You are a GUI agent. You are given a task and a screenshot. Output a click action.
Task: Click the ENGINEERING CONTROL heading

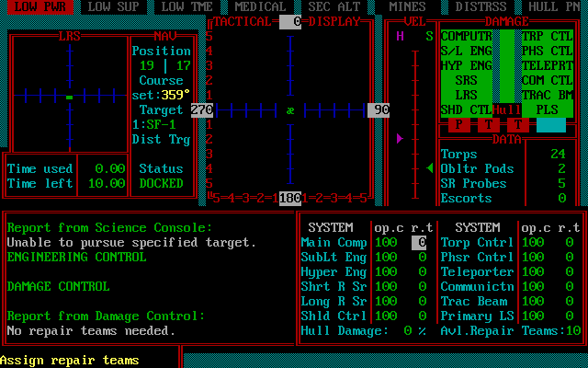pyautogui.click(x=77, y=258)
